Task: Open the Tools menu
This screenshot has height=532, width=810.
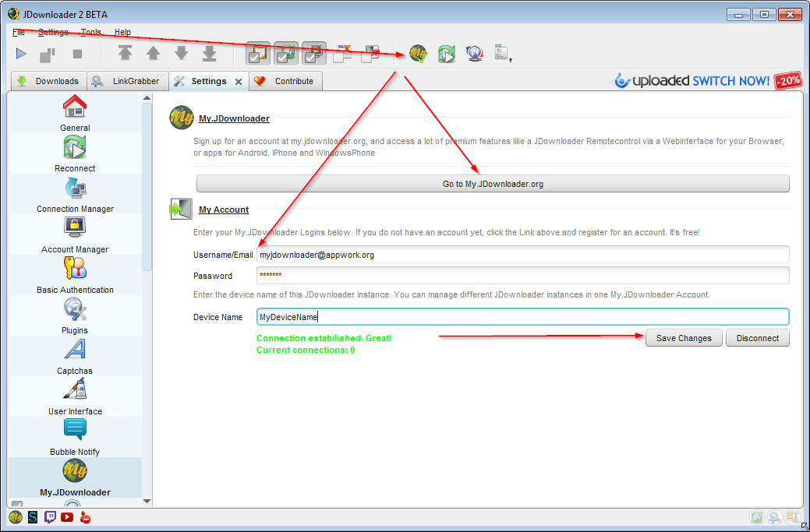Action: pyautogui.click(x=90, y=32)
